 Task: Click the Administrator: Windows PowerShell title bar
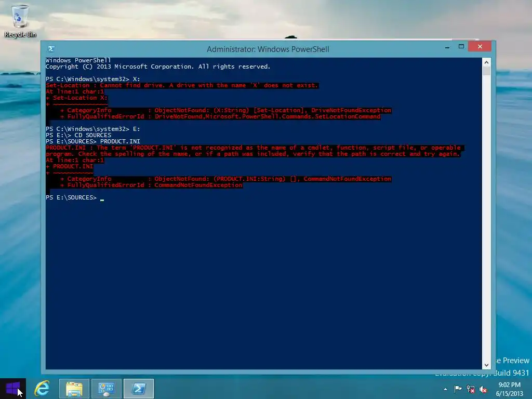pos(268,49)
